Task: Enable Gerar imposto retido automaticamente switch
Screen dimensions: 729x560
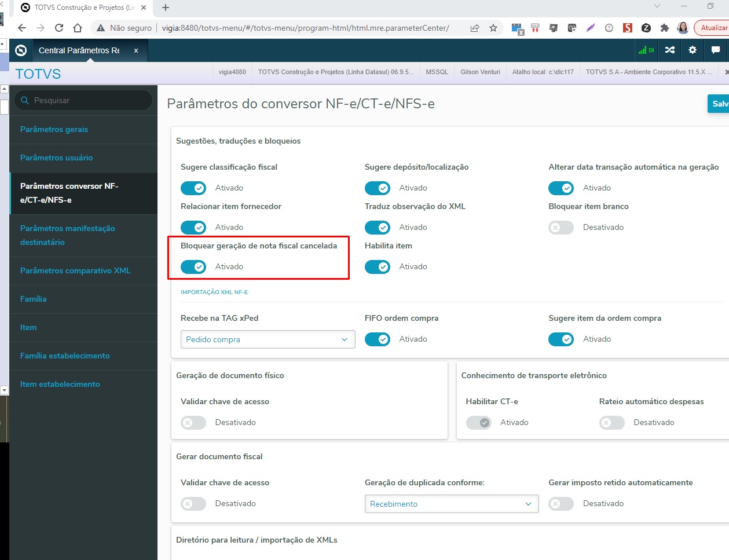Action: [x=561, y=504]
